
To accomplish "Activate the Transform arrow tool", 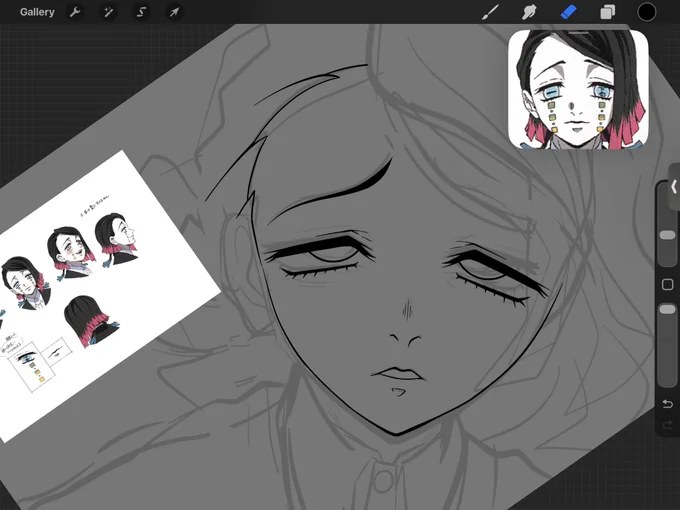I will point(174,12).
